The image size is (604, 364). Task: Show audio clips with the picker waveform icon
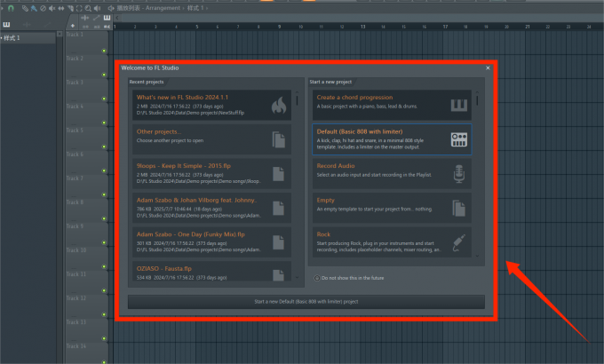pyautogui.click(x=27, y=25)
